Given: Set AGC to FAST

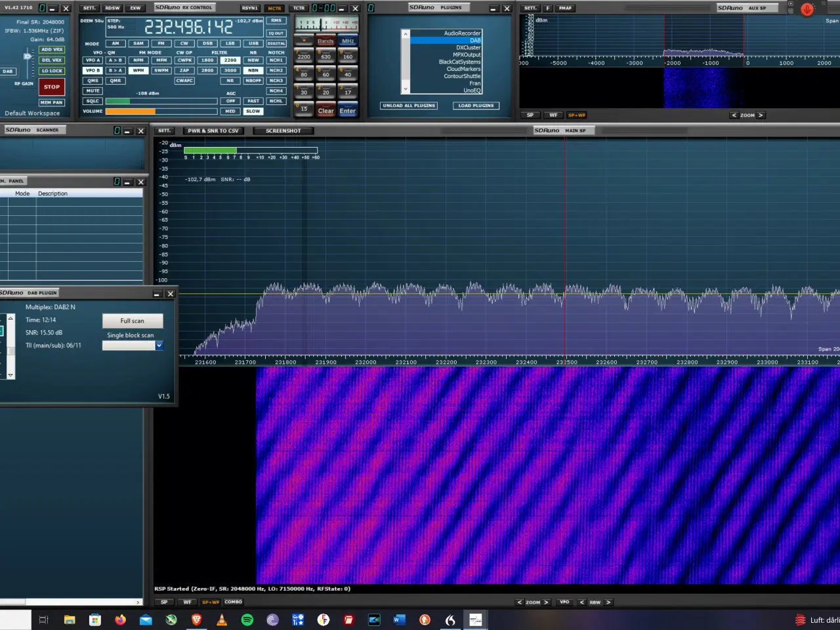Looking at the screenshot, I should (253, 101).
